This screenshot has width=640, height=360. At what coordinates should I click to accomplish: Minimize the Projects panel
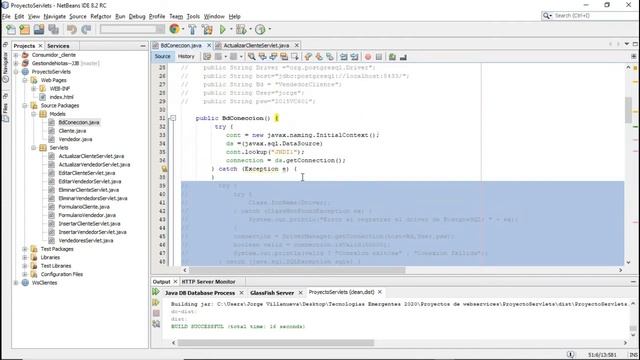point(142,46)
